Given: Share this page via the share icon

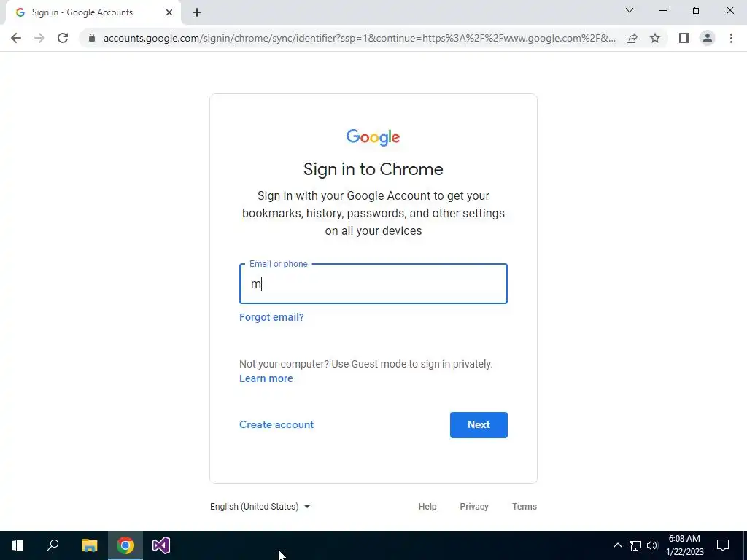Looking at the screenshot, I should [x=632, y=38].
